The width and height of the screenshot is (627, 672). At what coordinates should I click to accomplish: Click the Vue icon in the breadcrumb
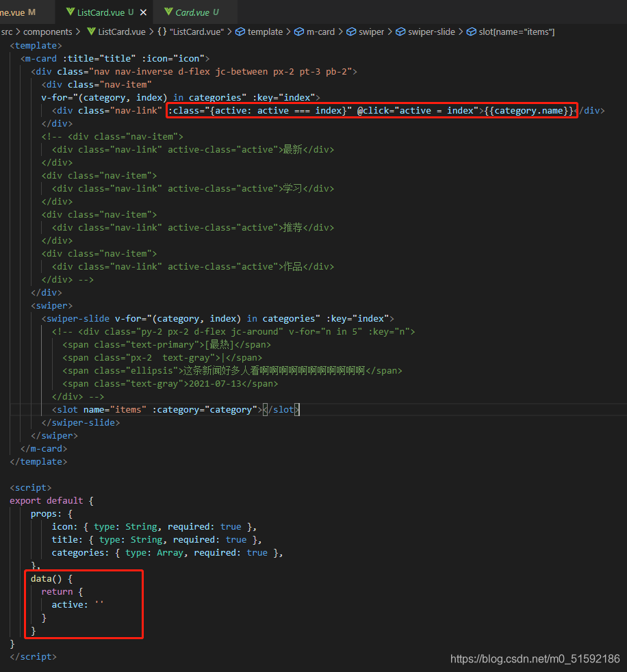(x=91, y=31)
